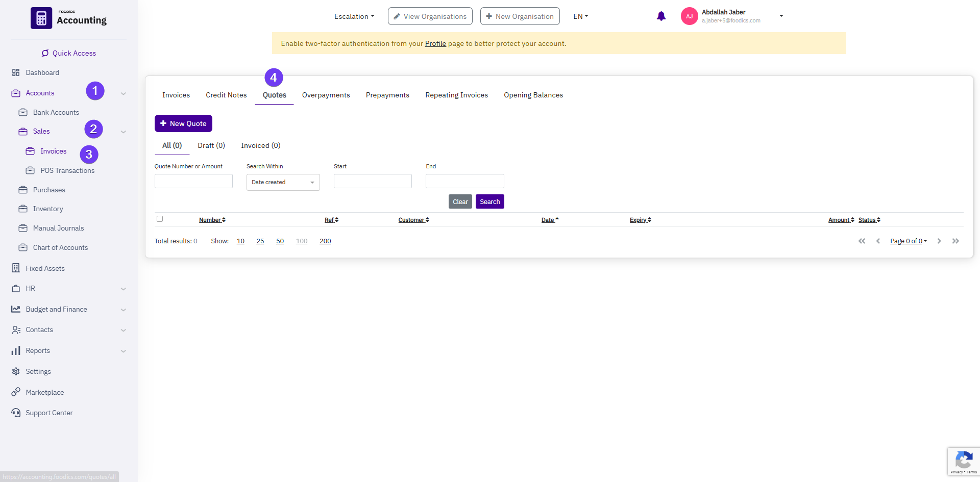Sort the table by Customer column

coord(413,220)
